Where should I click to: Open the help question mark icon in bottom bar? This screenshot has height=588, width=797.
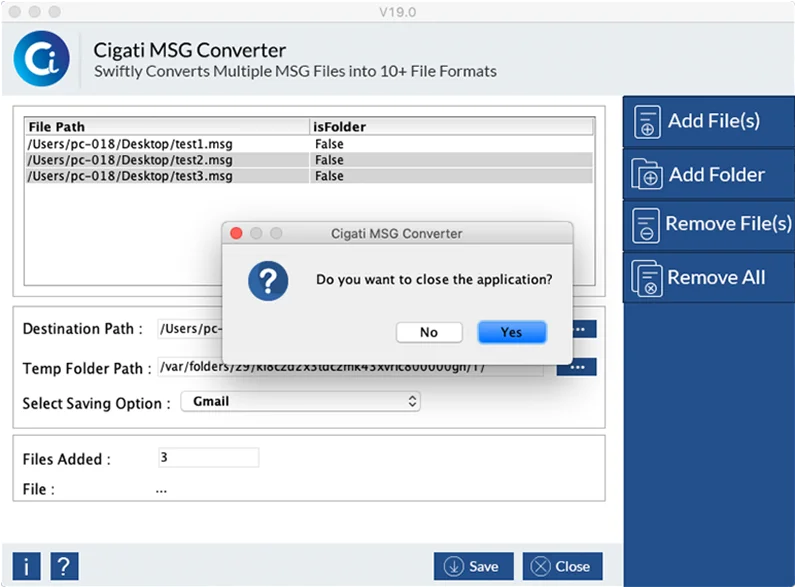click(x=65, y=566)
